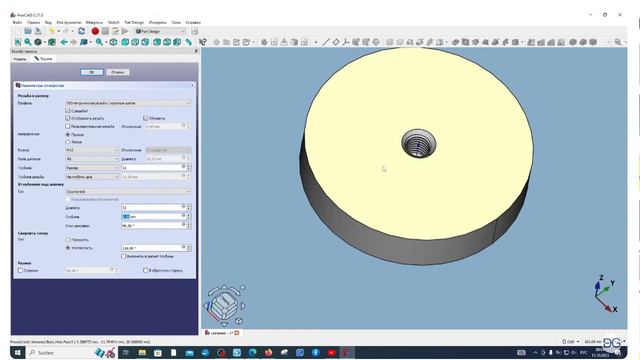
Task: Open a file with the Open toolbar icon
Action: pos(28,31)
